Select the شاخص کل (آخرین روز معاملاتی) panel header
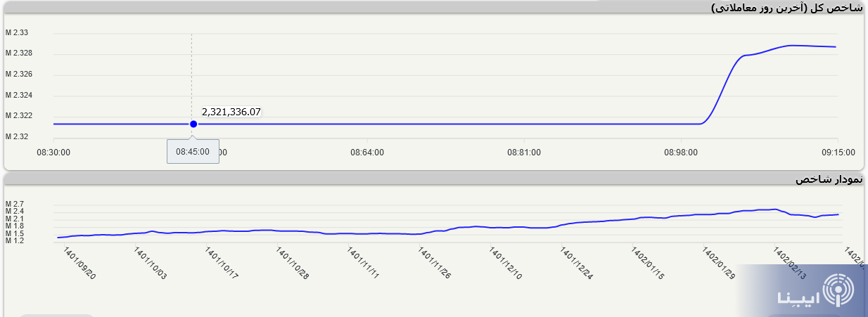 [787, 8]
